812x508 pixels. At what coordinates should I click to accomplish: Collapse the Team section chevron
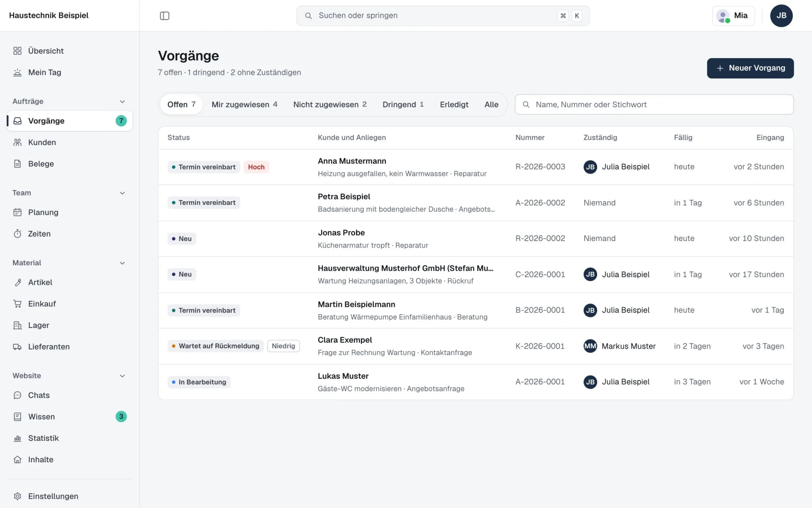[122, 193]
